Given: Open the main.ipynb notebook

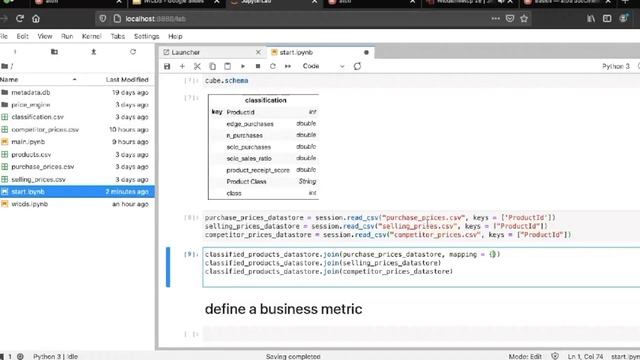Looking at the screenshot, I should coord(77,142).
